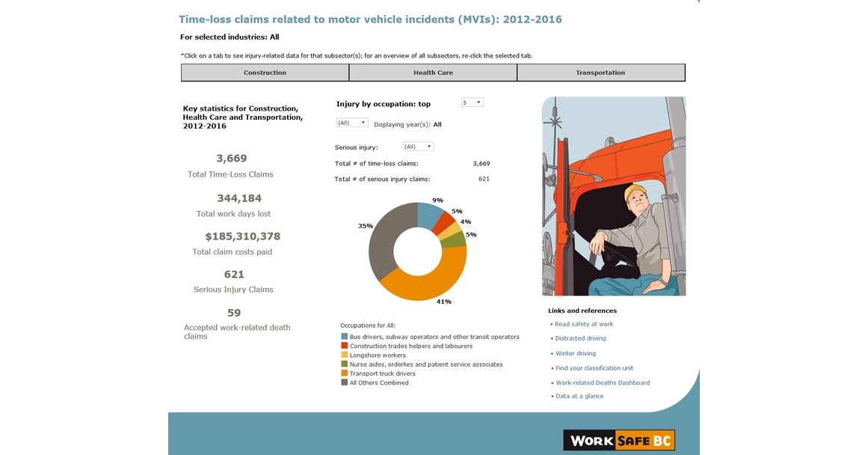Click the gray All Others Combined legend square
Screen dimensions: 868x455
(345, 382)
